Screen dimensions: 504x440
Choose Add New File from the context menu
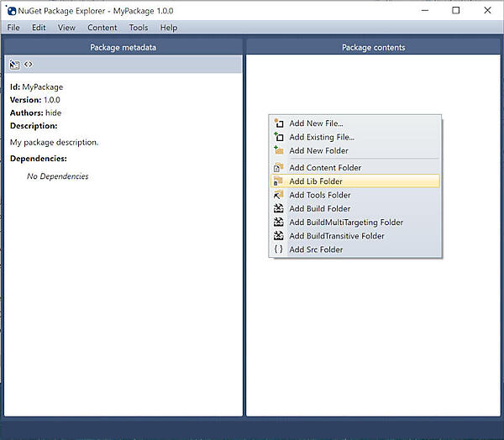[x=316, y=123]
